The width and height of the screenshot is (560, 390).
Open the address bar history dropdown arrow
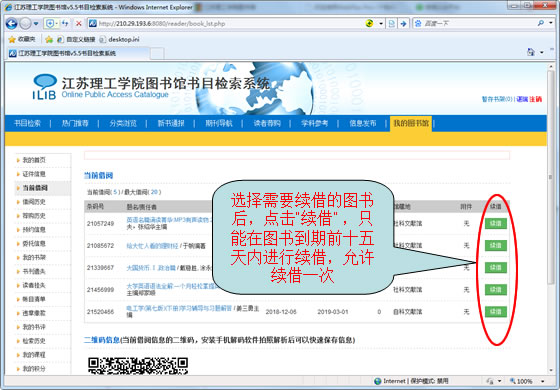coord(381,24)
